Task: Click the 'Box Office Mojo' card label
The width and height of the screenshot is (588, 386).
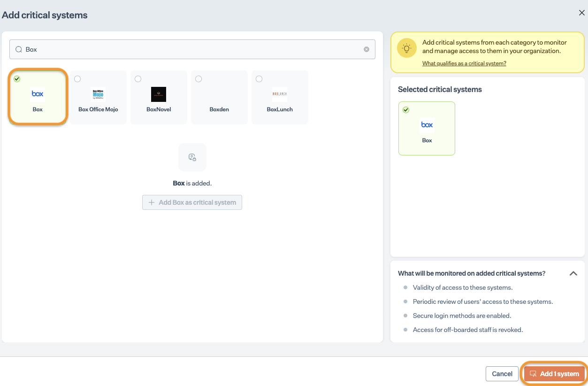Action: pyautogui.click(x=98, y=109)
